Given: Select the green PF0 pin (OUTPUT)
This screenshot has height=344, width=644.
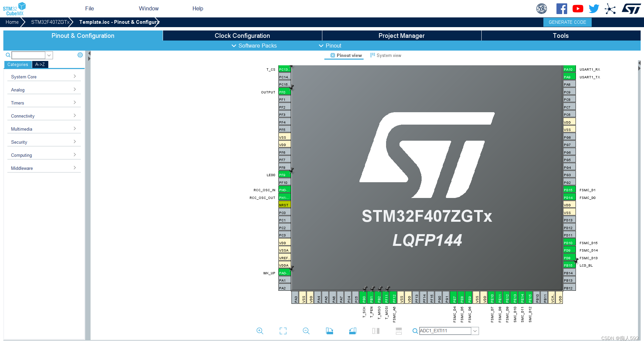Looking at the screenshot, I should (285, 92).
